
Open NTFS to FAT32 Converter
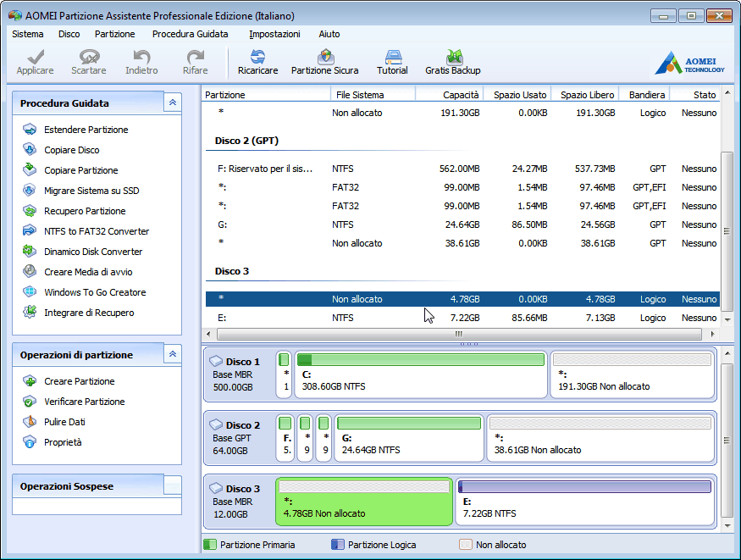click(97, 231)
